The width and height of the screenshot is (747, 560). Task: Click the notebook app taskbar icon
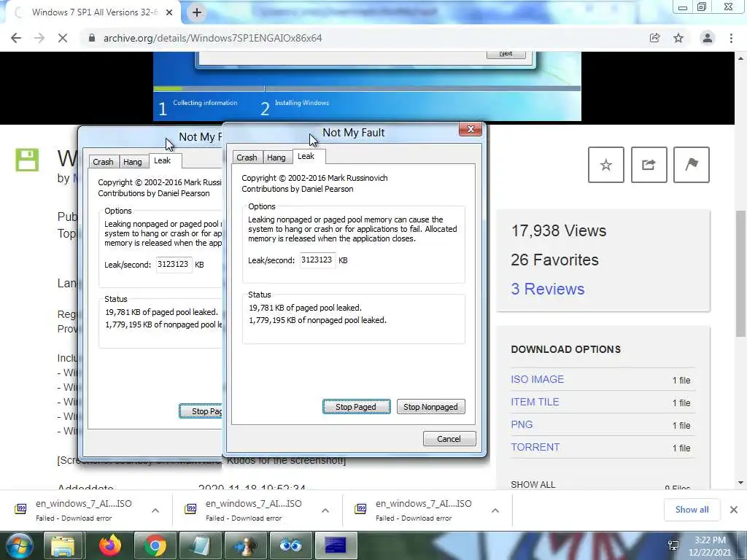tap(200, 545)
